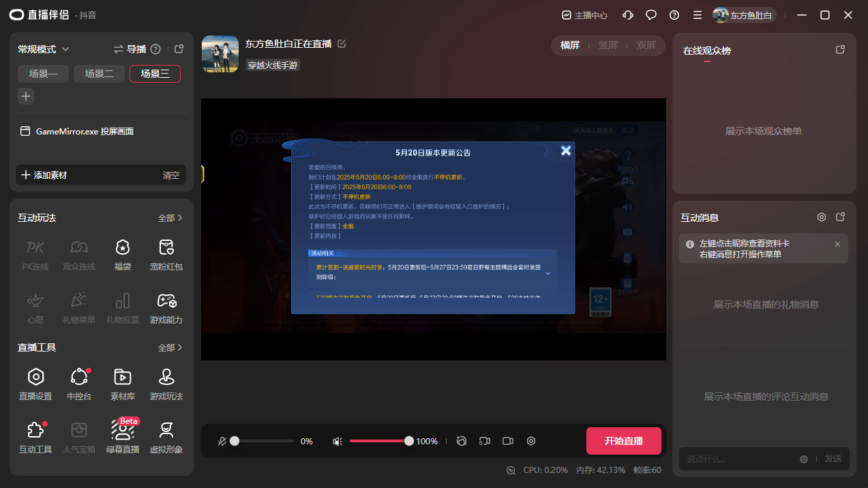Open the feedback chat bubble icon
868x488 pixels.
(651, 15)
